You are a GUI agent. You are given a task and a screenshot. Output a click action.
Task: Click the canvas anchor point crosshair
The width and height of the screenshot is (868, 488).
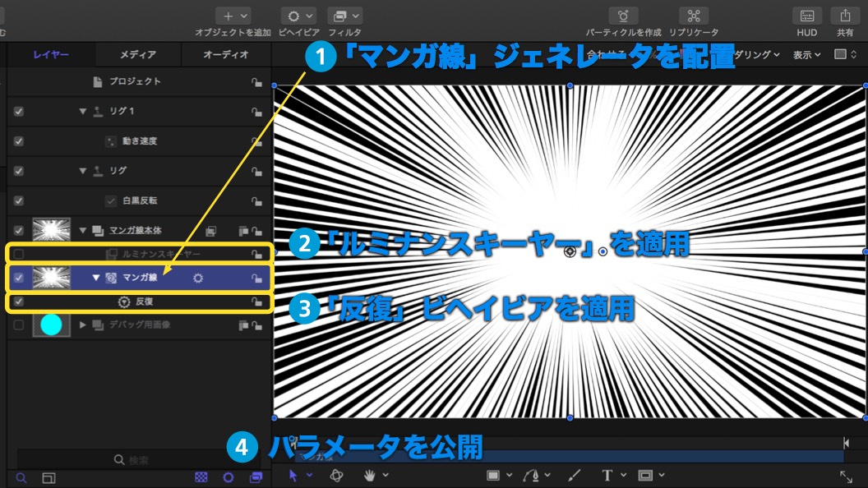coord(570,251)
